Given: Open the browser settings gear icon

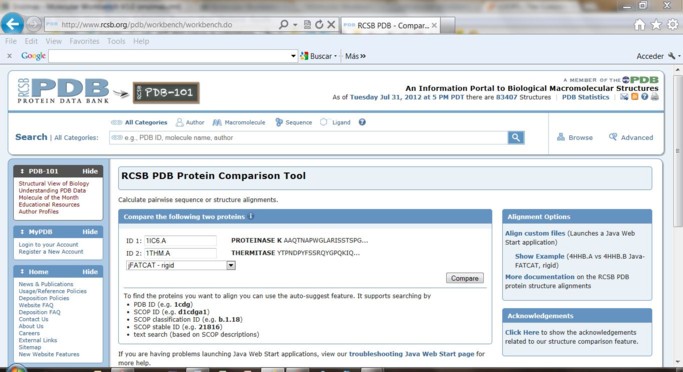Looking at the screenshot, I should point(673,25).
